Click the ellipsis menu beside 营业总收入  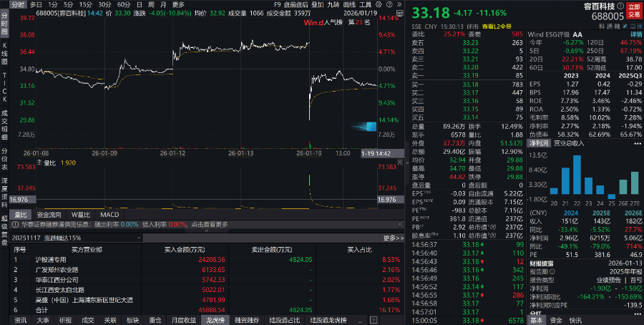click(638, 143)
